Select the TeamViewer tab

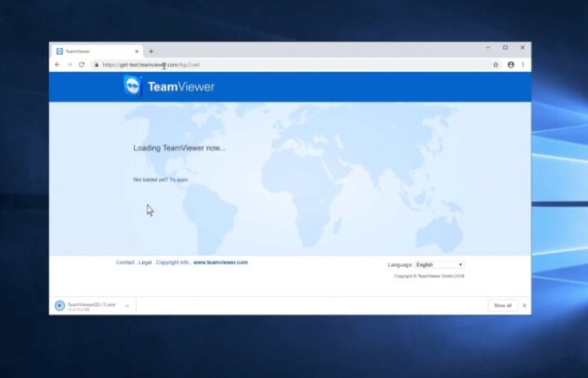[x=97, y=52]
